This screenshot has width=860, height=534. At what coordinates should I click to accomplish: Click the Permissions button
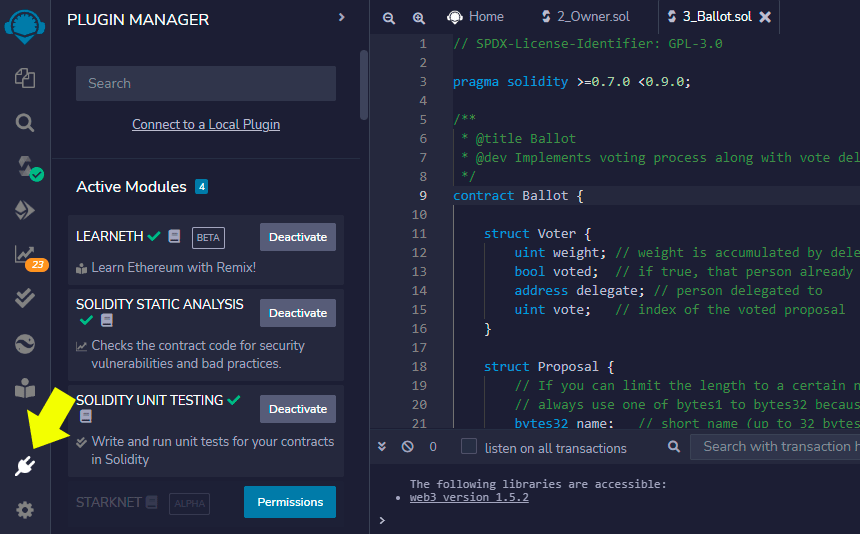pos(290,502)
